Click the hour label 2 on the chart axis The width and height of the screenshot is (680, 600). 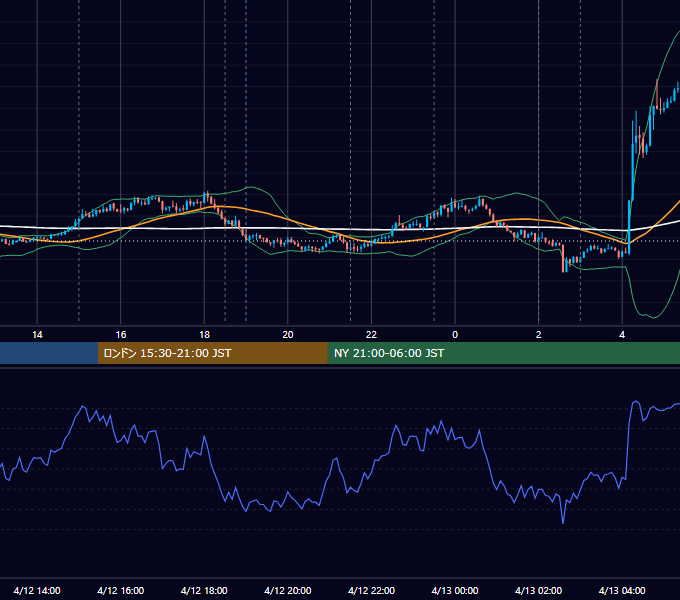(539, 335)
